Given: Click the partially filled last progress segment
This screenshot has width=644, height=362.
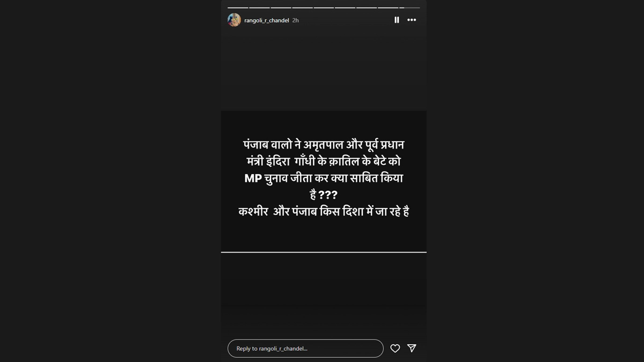Looking at the screenshot, I should (409, 8).
